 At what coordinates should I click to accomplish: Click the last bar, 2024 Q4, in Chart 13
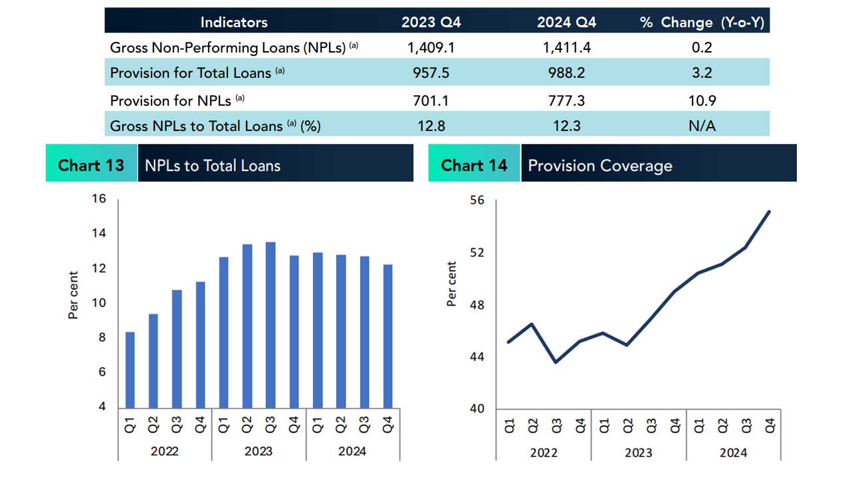point(387,336)
